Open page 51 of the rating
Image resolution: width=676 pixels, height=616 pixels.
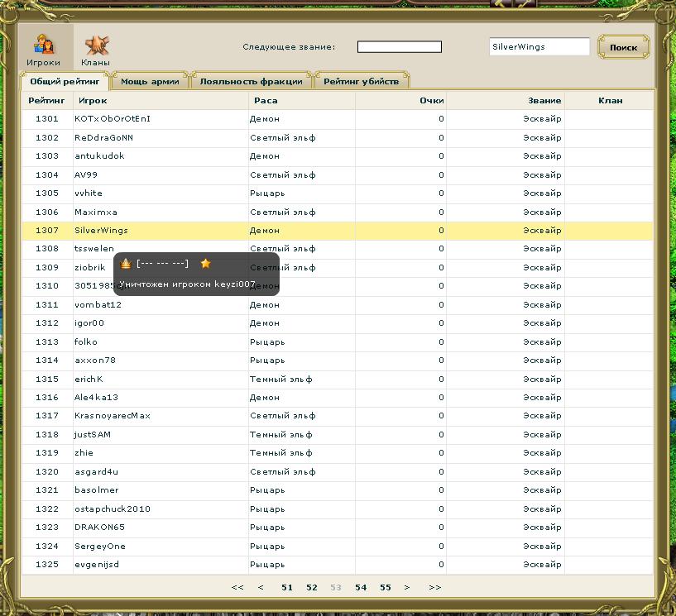point(287,587)
